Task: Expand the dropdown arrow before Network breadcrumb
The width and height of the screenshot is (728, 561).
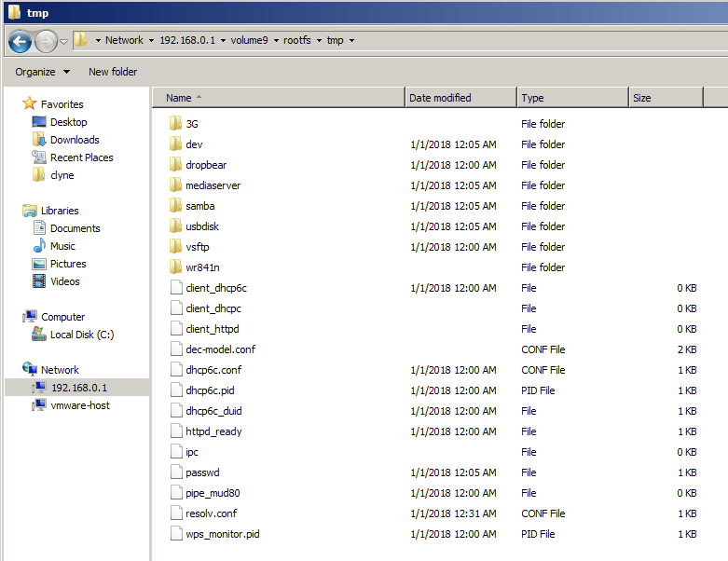Action: point(98,41)
